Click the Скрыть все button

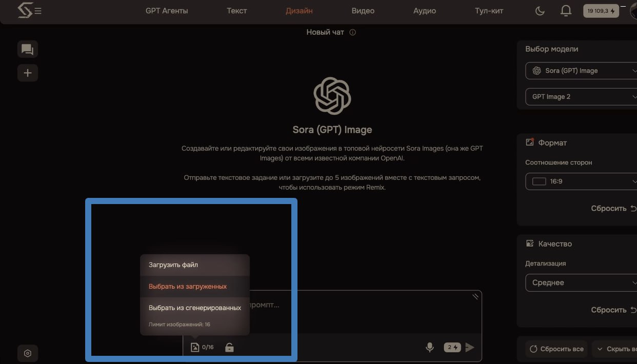click(614, 349)
